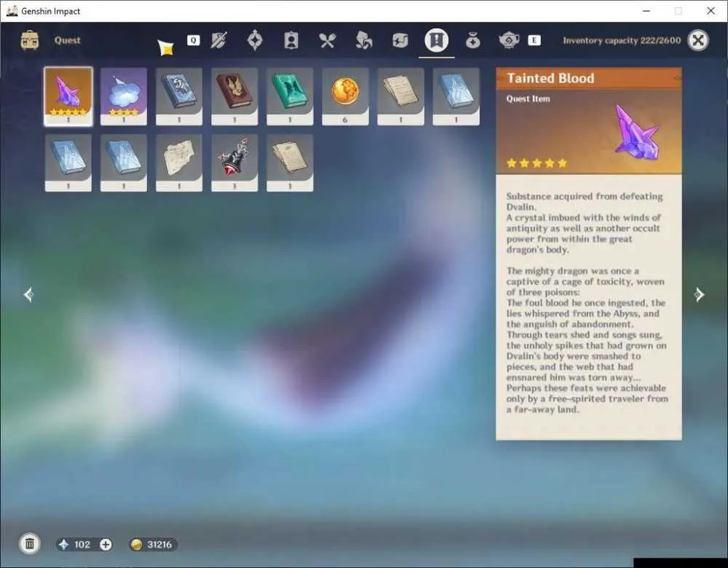Viewport: 728px width, 568px height.
Task: Open the Precious Items pouch tab
Action: [x=472, y=41]
